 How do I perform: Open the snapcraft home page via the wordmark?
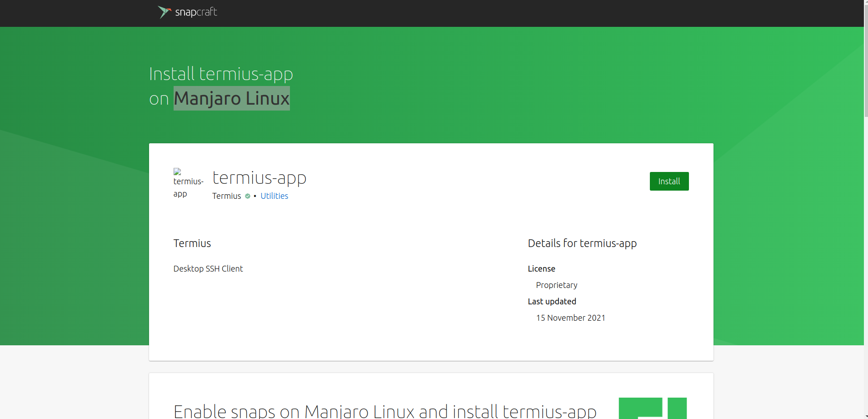coord(195,12)
